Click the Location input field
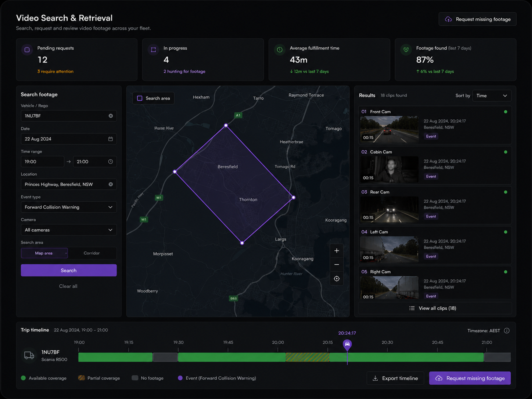This screenshot has height=399, width=532. click(x=69, y=184)
